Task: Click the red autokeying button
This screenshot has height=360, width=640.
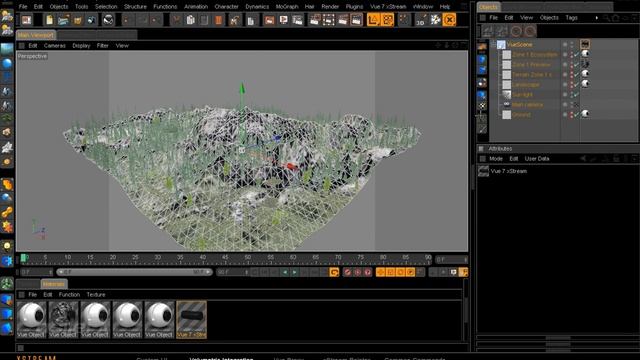Action: (x=357, y=272)
